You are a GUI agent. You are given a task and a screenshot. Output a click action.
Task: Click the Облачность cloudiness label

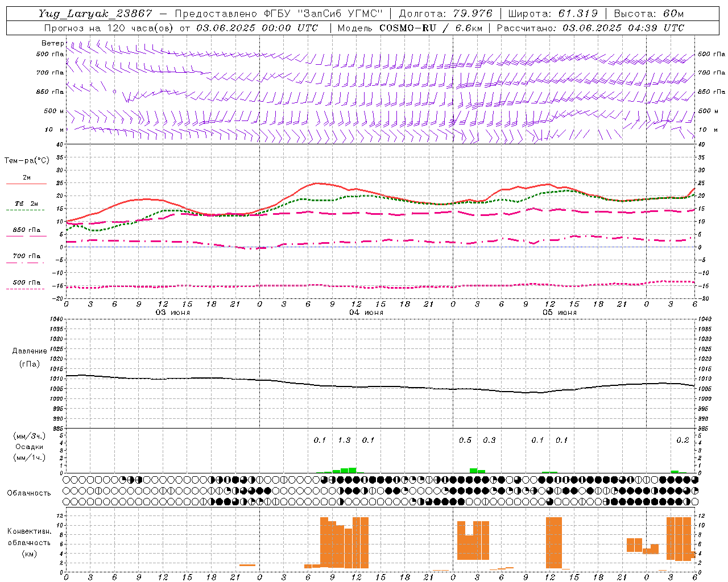pos(29,493)
